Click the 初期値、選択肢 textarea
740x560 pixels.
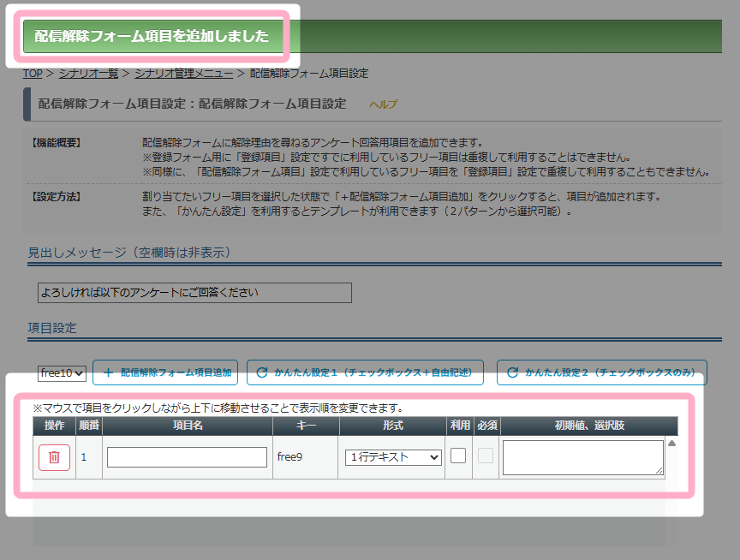tap(583, 457)
